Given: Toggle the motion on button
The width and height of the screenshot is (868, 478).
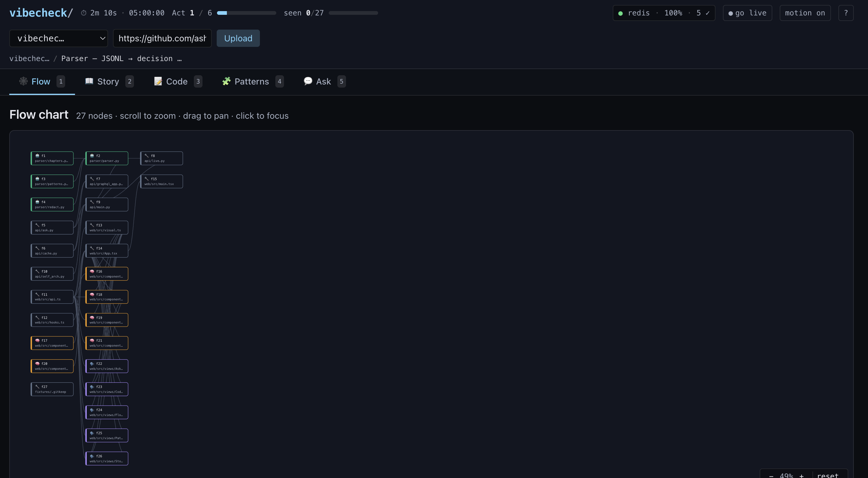Looking at the screenshot, I should coord(805,13).
